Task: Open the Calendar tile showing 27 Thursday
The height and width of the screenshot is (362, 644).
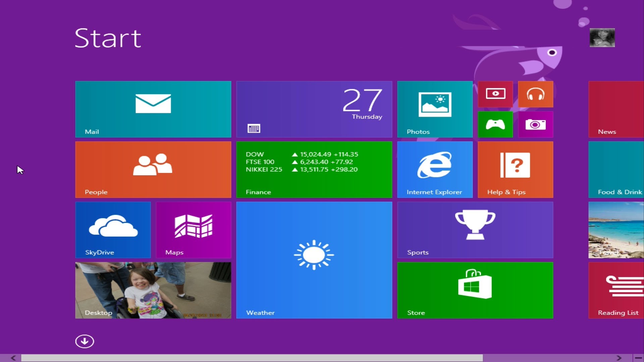Action: [314, 109]
